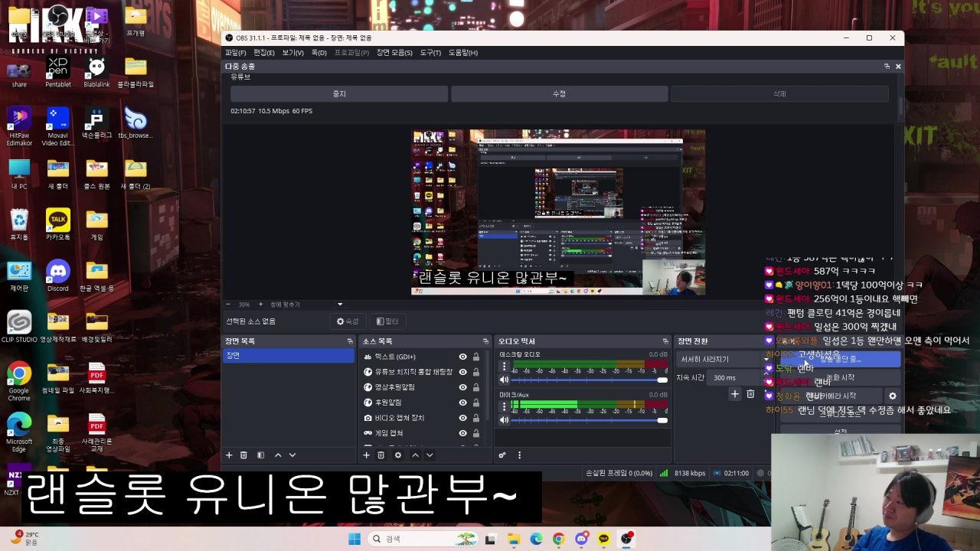Move source up in 소스 목록
Image resolution: width=980 pixels, height=551 pixels.
415,455
